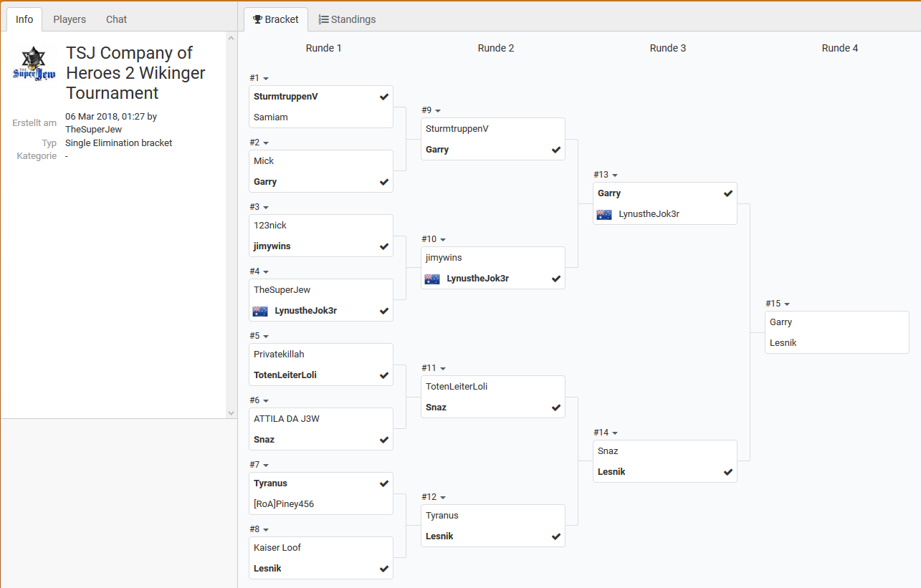
Task: Click Samiam in match #1
Action: [x=271, y=117]
